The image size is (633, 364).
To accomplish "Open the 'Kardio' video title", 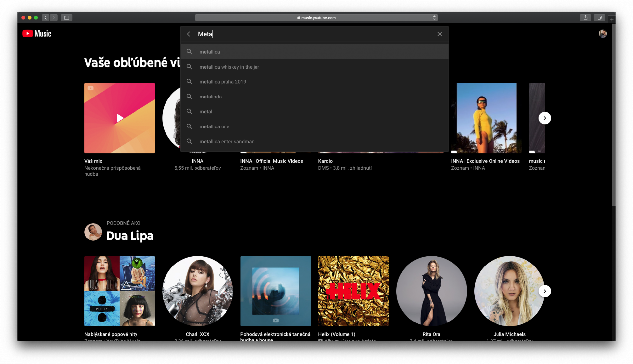I will pyautogui.click(x=325, y=161).
